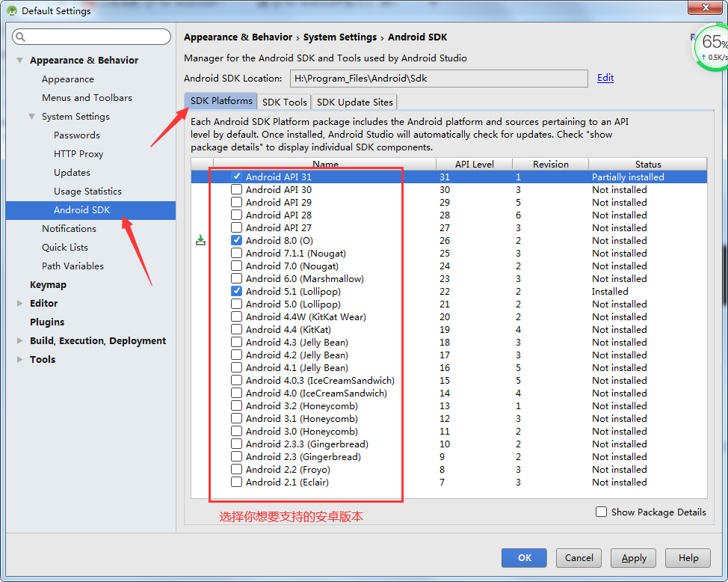Open the Plugins settings page
Screen dimensions: 728x582
47,322
